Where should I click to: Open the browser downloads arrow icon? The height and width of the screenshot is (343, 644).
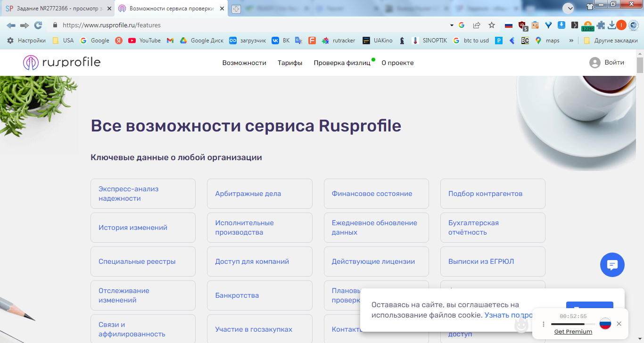click(612, 25)
